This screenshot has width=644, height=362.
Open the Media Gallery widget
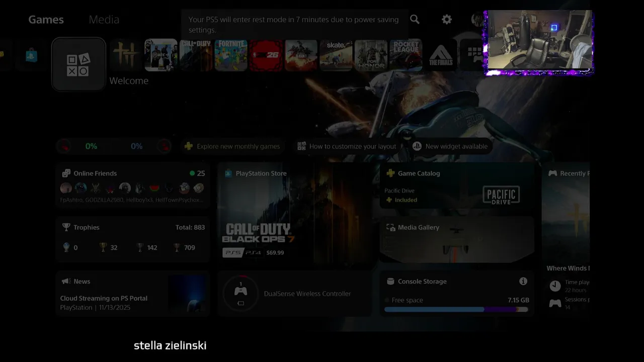(x=457, y=239)
